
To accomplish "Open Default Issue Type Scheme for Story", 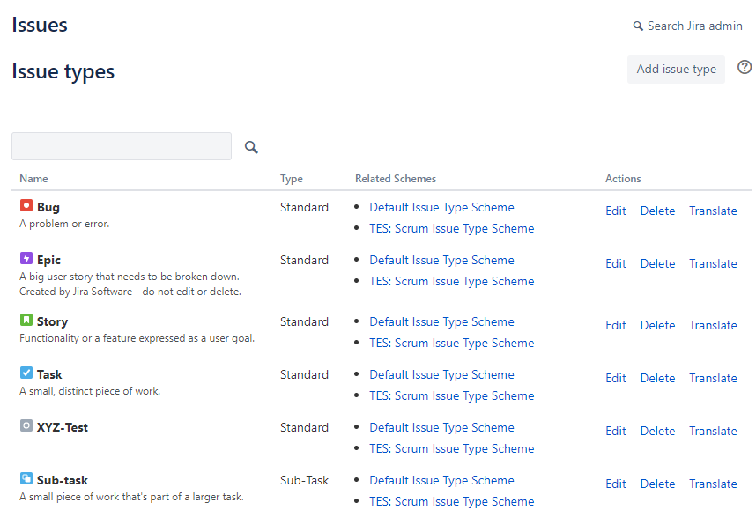I will point(441,322).
